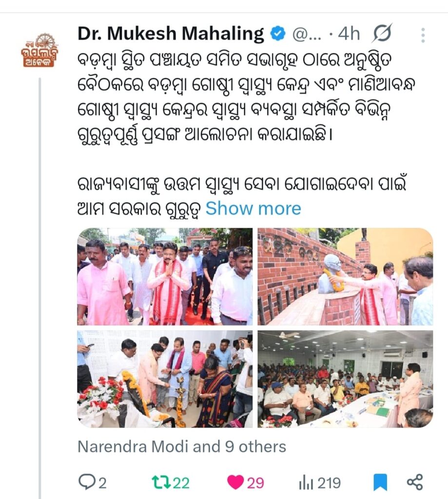Click the blue verified badge
Viewport: 448px width, 499px height.
point(278,34)
